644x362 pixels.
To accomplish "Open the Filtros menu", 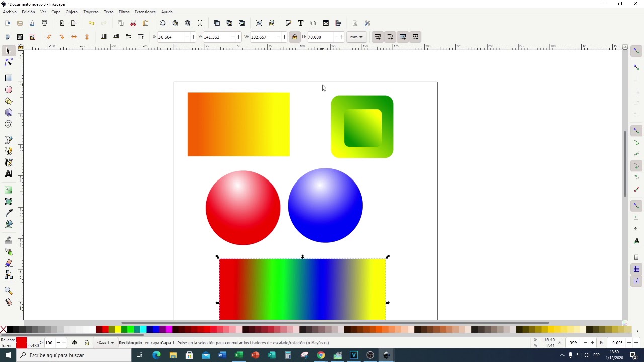I will pos(124,12).
